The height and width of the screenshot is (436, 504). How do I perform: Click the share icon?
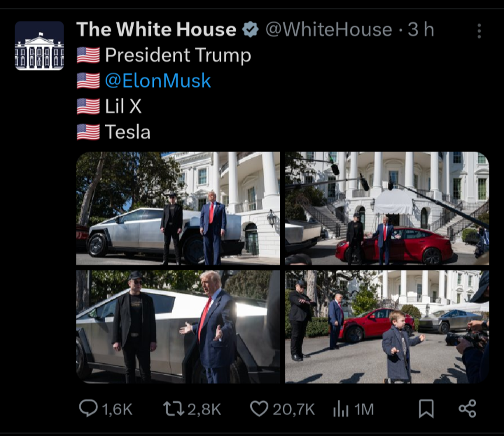pos(467,408)
